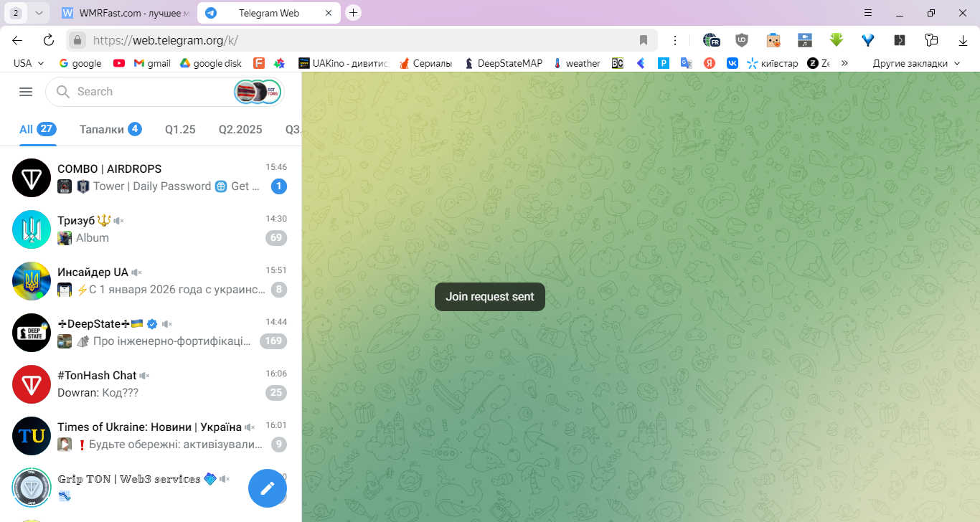Viewport: 980px width, 522px height.
Task: Open the browser extensions icon
Action: pyautogui.click(x=931, y=40)
